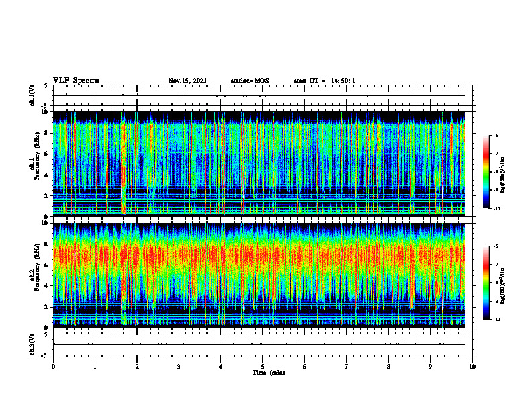Screen dimensions: 532x411
Task: Click time axis tick label "4"
Action: [221, 367]
